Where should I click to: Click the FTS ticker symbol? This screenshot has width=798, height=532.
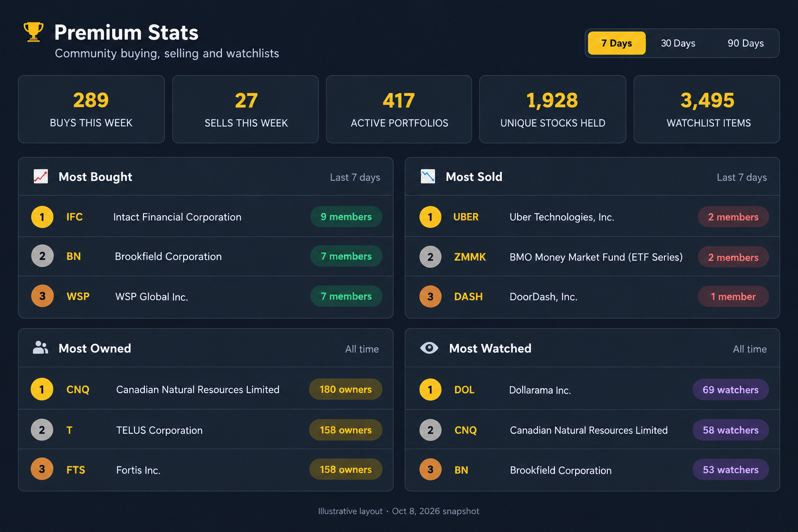(x=76, y=470)
